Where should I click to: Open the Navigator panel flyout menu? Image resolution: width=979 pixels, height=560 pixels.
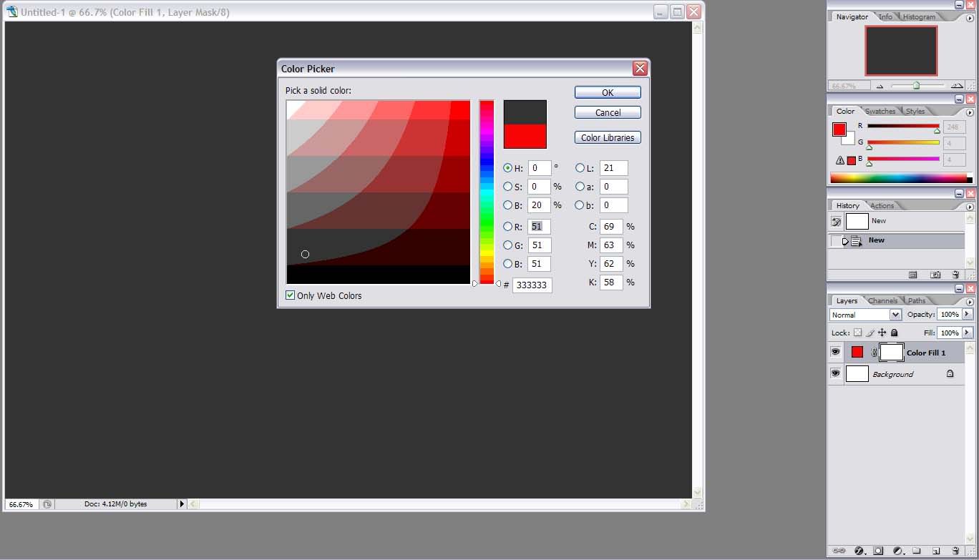coord(970,17)
